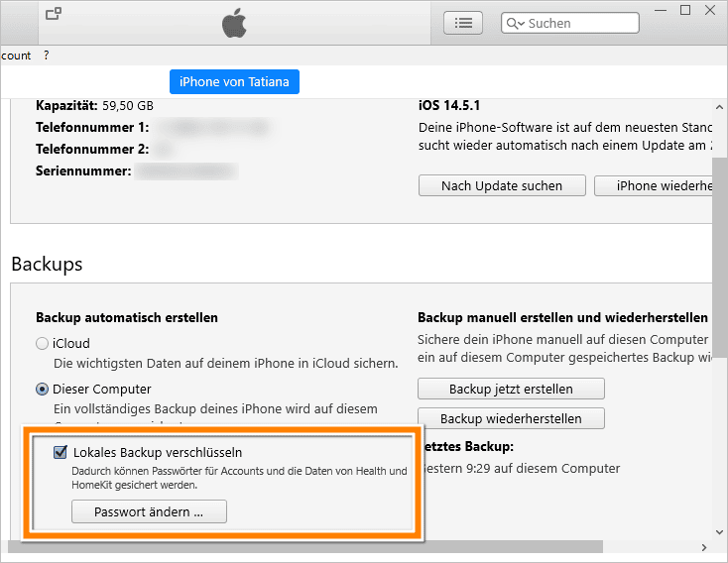728x563 pixels.
Task: Select the 'Dieser Computer' radio option
Action: coord(43,389)
